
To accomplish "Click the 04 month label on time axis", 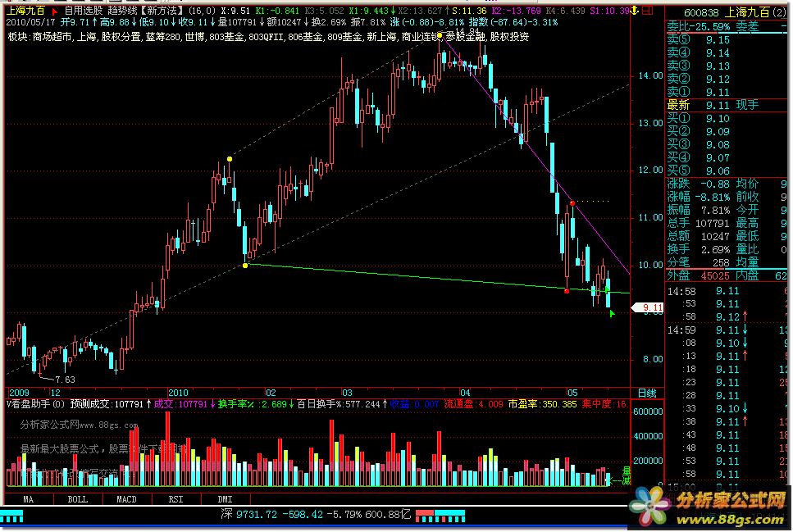I will pyautogui.click(x=465, y=393).
